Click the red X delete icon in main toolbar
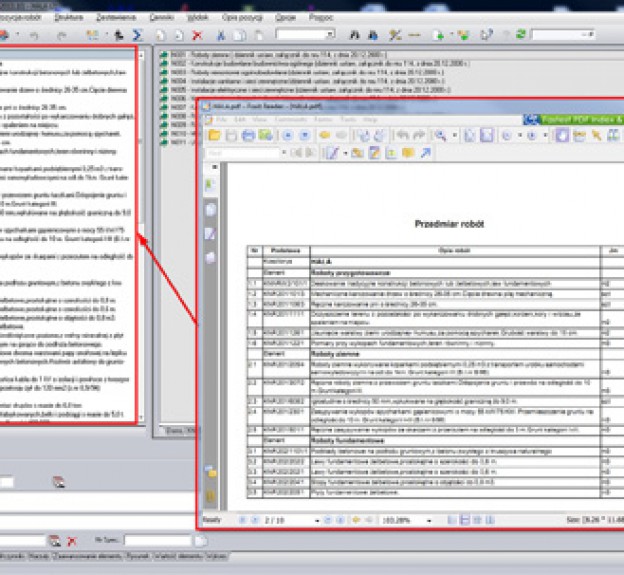 197,35
